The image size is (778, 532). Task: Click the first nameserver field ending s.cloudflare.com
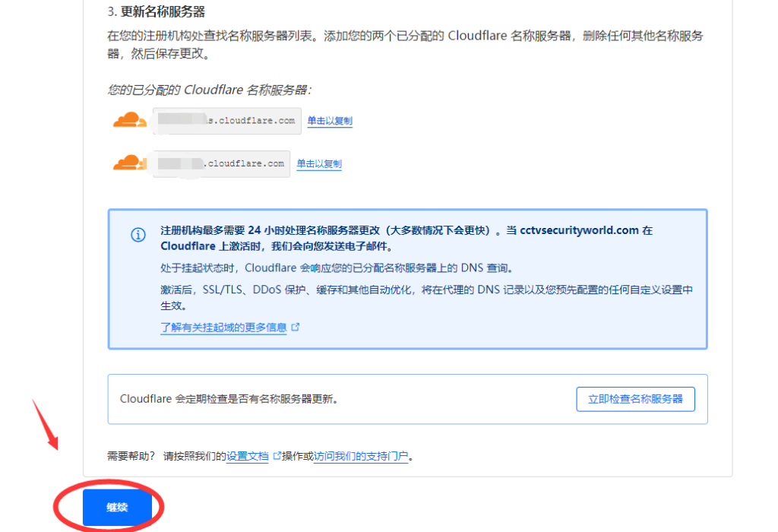pyautogui.click(x=227, y=121)
